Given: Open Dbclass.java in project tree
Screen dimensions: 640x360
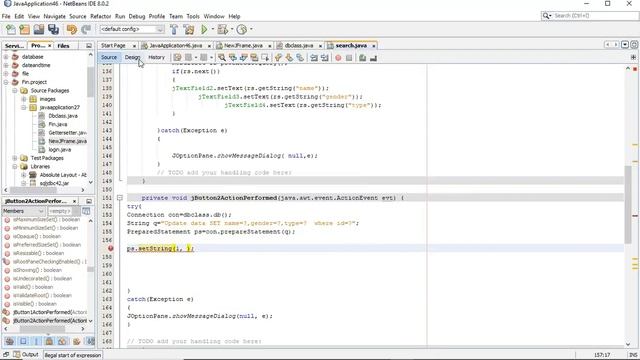Looking at the screenshot, I should coord(63,116).
